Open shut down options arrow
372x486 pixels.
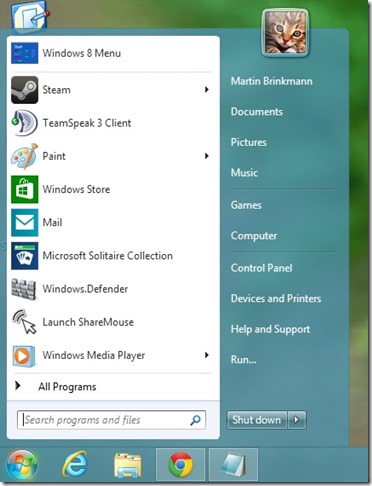click(297, 420)
